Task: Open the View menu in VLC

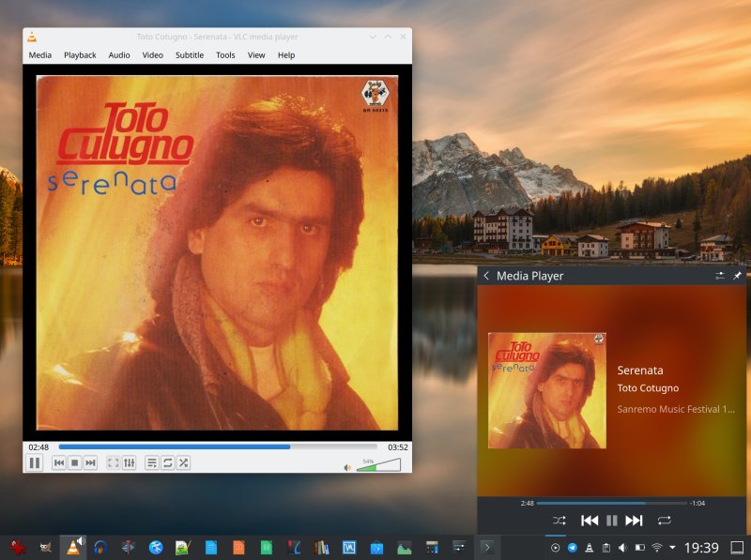Action: tap(256, 55)
